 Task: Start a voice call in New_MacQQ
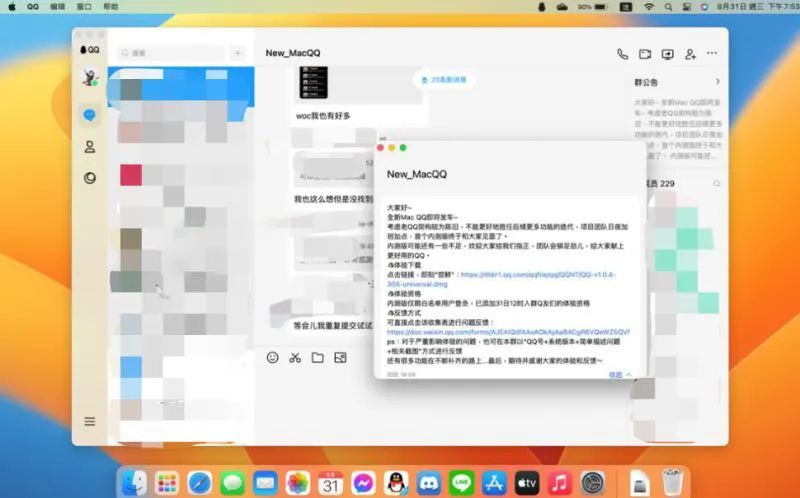coord(622,54)
